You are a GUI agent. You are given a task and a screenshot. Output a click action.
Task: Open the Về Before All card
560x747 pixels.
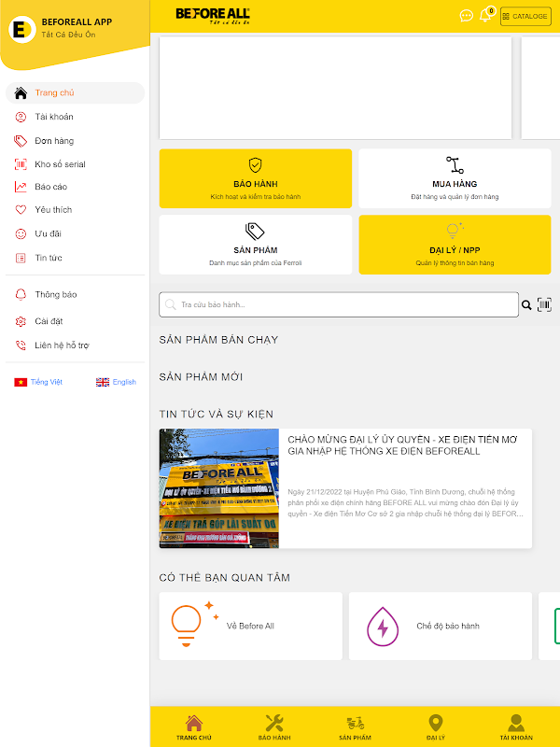click(x=250, y=626)
